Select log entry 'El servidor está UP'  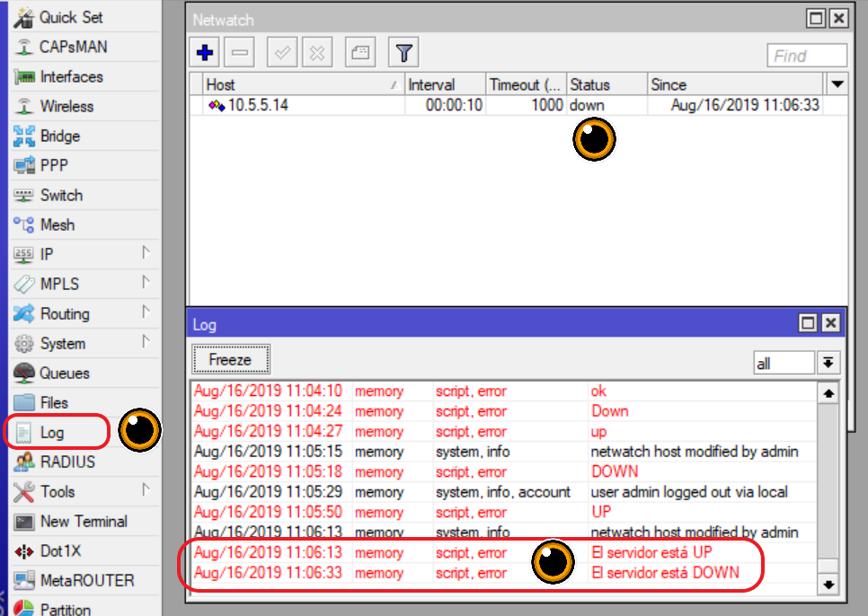504,552
